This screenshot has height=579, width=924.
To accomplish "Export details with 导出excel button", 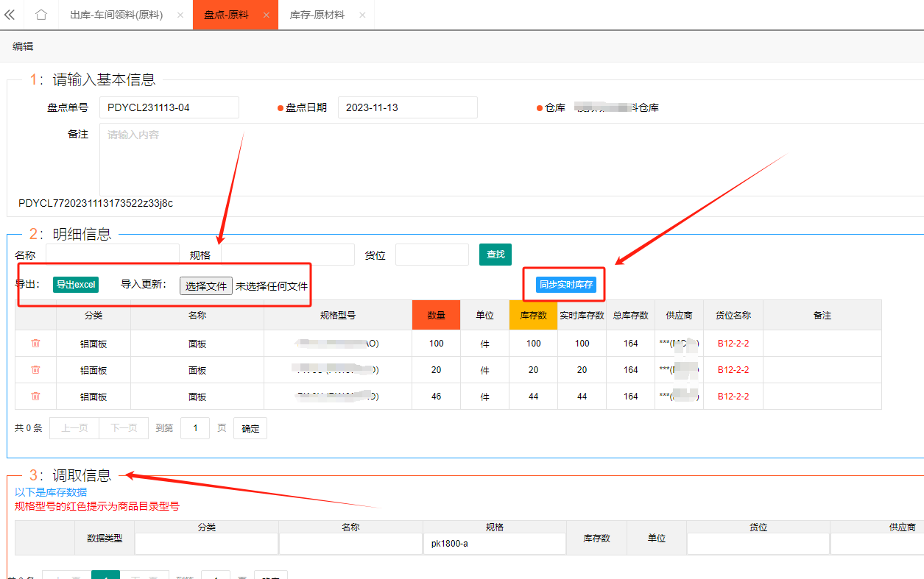I will click(x=76, y=285).
